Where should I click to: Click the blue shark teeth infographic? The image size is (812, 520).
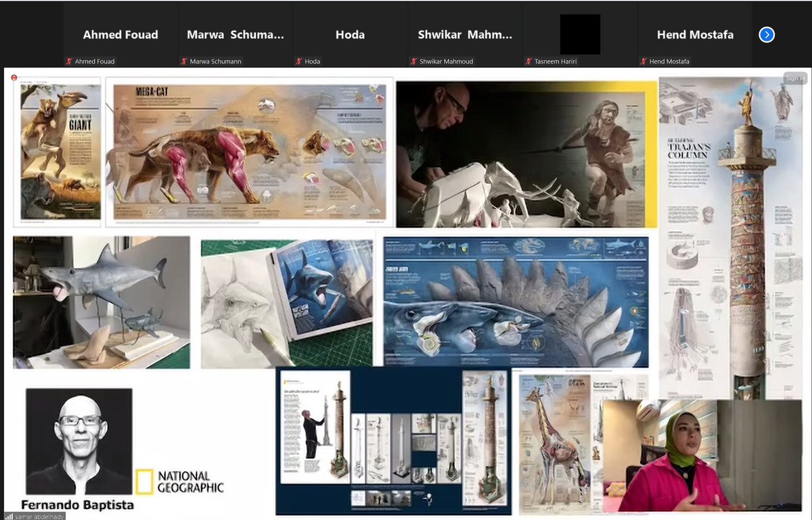pos(516,302)
